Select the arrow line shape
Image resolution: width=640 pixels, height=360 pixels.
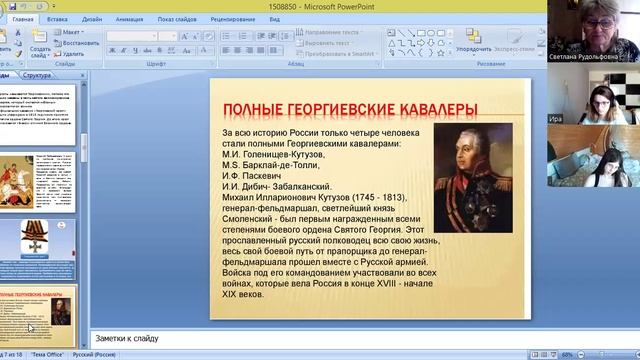pyautogui.click(x=411, y=33)
